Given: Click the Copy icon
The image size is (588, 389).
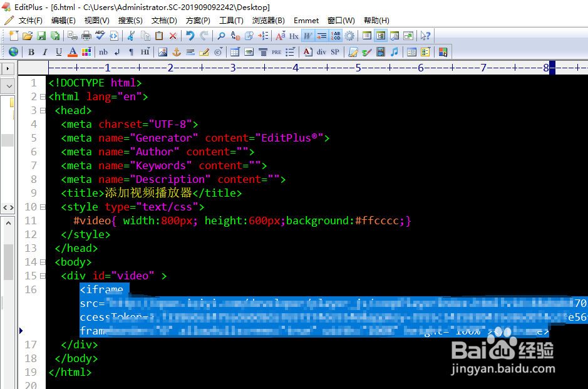Looking at the screenshot, I should [x=145, y=36].
